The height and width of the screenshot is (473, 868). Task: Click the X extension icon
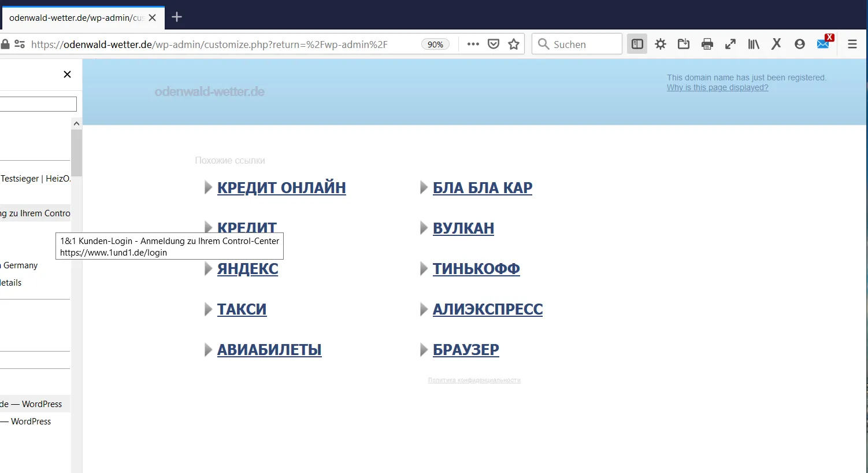click(x=776, y=43)
